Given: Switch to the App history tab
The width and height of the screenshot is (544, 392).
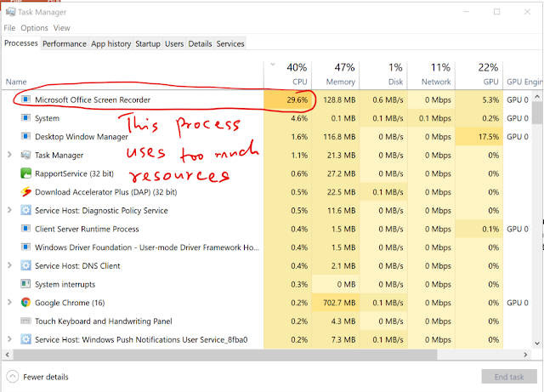Looking at the screenshot, I should [111, 43].
